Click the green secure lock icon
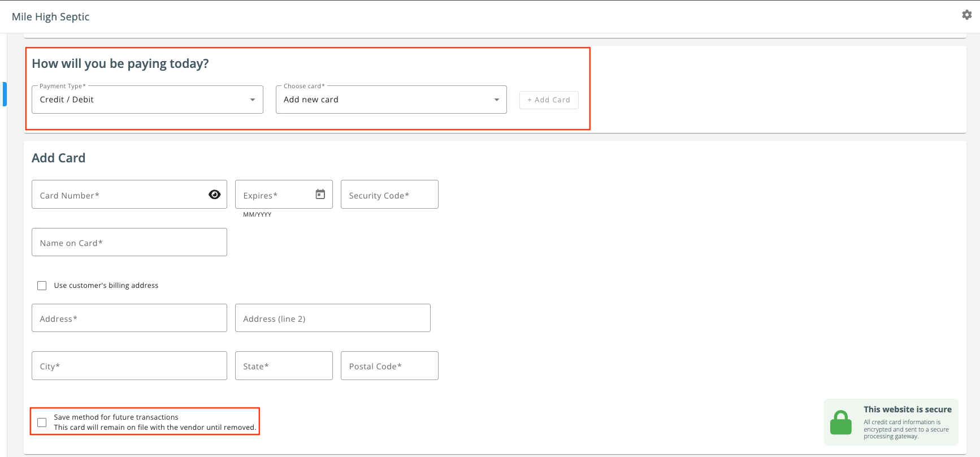Screen dimensions: 980x457 click(x=841, y=422)
